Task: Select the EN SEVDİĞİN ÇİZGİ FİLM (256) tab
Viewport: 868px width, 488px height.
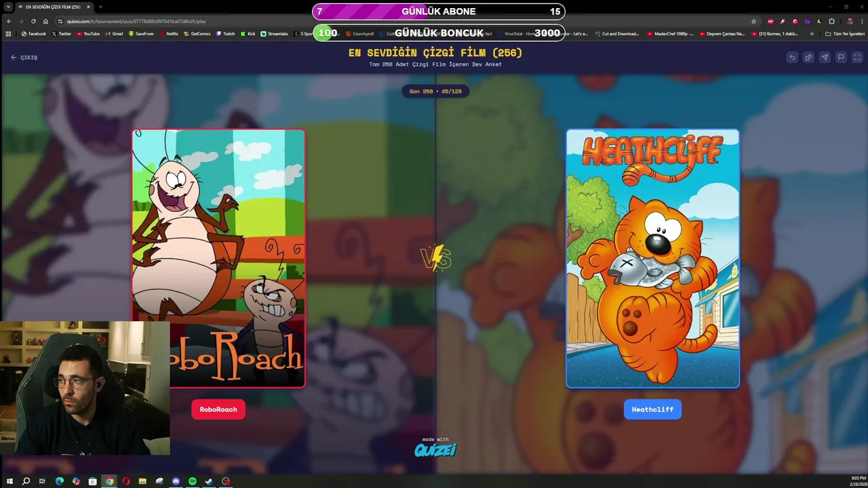Action: (53, 7)
